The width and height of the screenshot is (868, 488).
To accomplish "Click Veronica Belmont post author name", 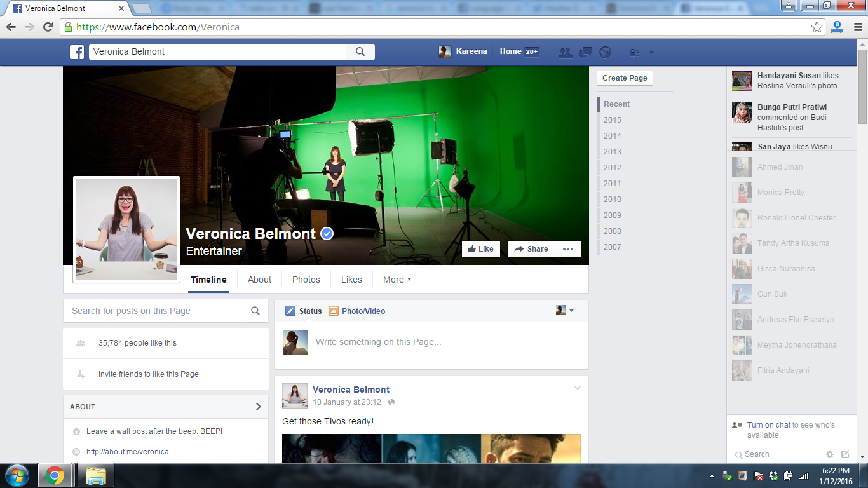I will [351, 390].
